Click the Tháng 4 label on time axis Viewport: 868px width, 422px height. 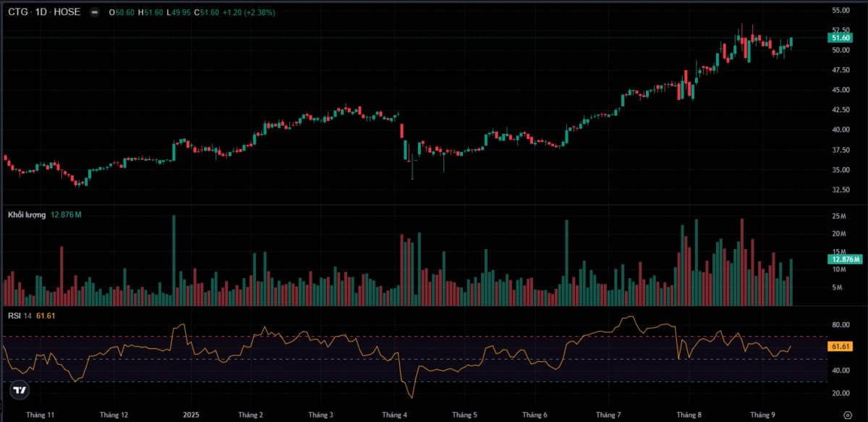pyautogui.click(x=394, y=415)
